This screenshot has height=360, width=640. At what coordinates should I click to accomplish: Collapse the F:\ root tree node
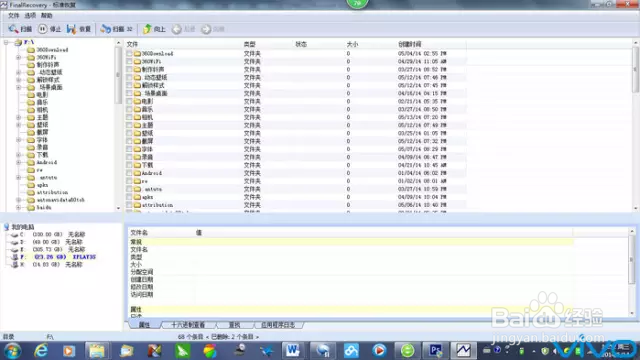[6, 42]
